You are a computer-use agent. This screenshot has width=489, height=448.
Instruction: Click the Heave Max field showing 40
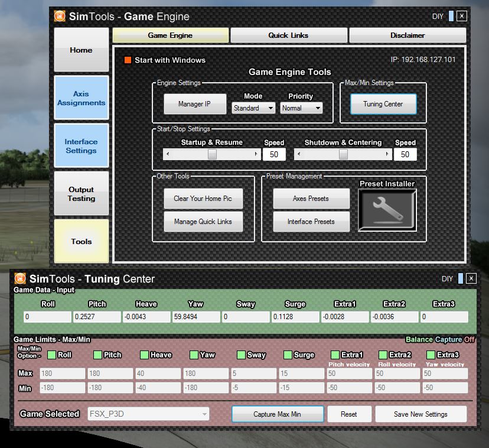point(158,374)
